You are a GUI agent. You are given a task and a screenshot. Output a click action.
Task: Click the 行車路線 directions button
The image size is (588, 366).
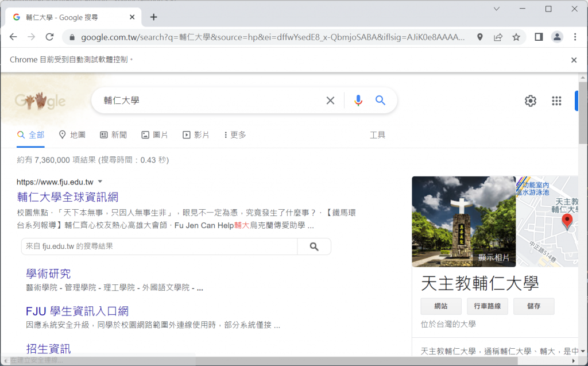point(488,306)
